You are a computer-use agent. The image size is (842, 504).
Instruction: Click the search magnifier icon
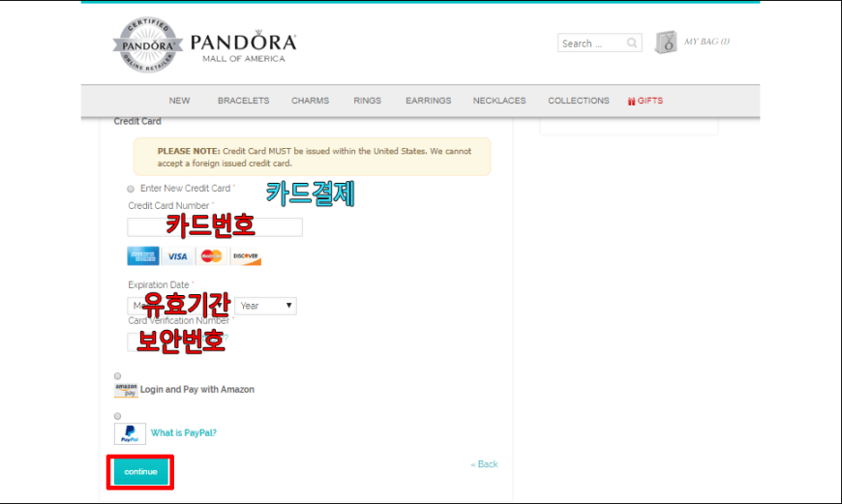[x=632, y=43]
